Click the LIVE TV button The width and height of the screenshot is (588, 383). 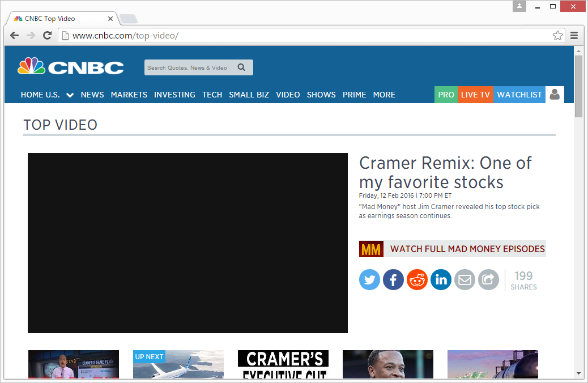[x=475, y=95]
